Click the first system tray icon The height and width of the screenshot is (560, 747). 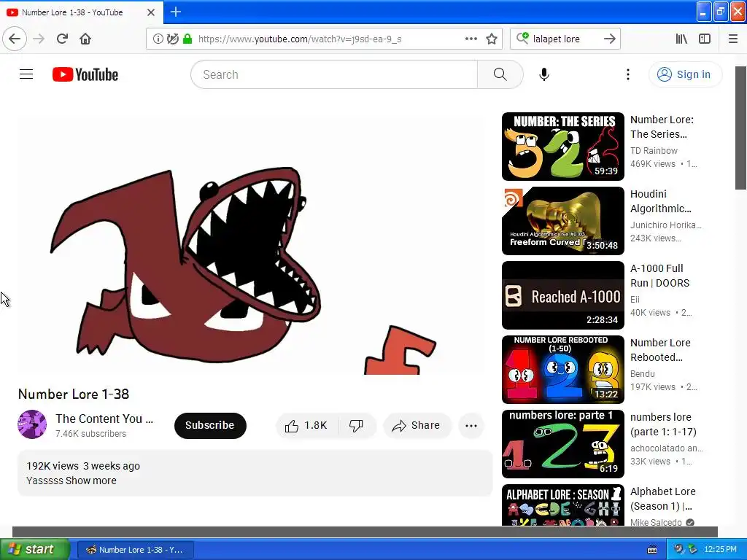point(678,550)
